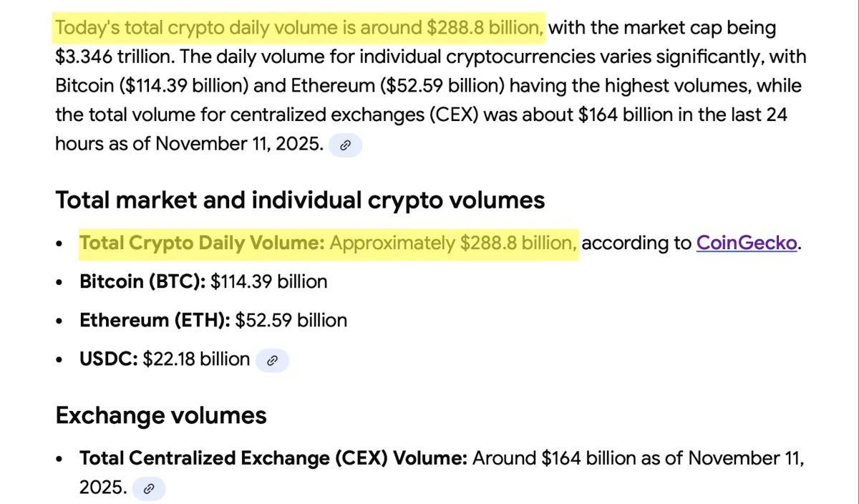This screenshot has height=504, width=859.
Task: Click the highlighted "Today's total crypto daily volume" sentence
Action: click(300, 29)
